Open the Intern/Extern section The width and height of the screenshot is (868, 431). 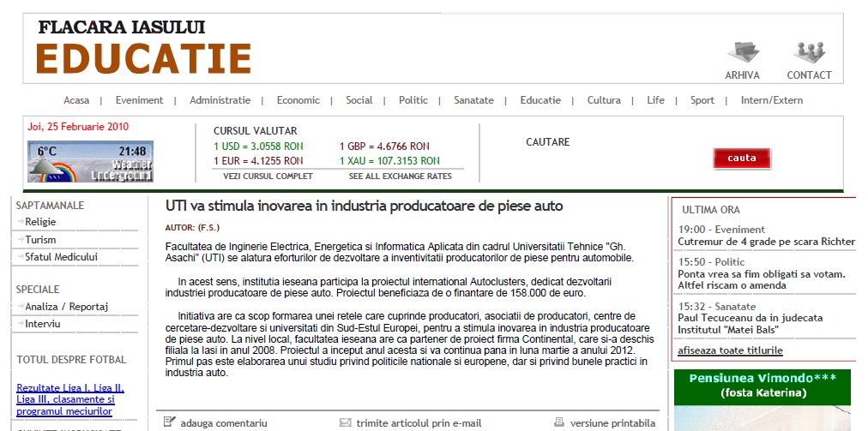772,100
